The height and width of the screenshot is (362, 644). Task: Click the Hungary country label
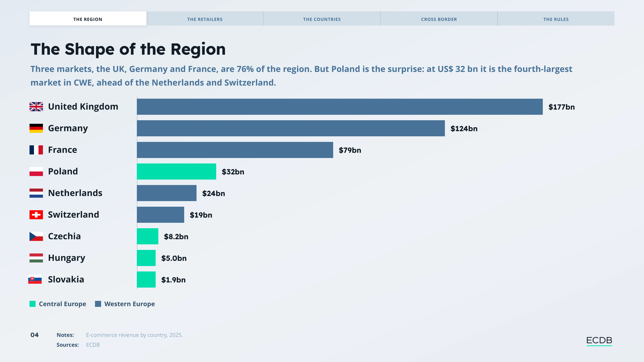pos(67,258)
